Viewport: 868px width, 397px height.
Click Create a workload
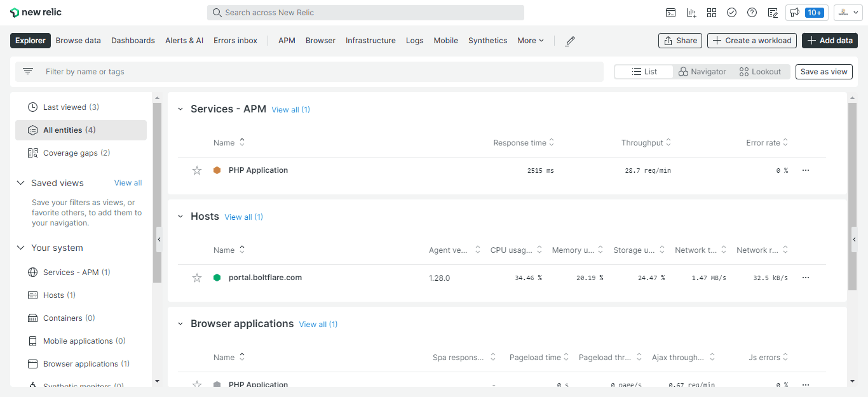[752, 41]
